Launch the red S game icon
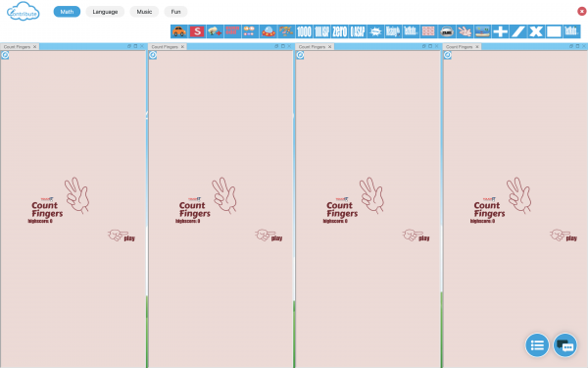The width and height of the screenshot is (588, 368). [197, 31]
